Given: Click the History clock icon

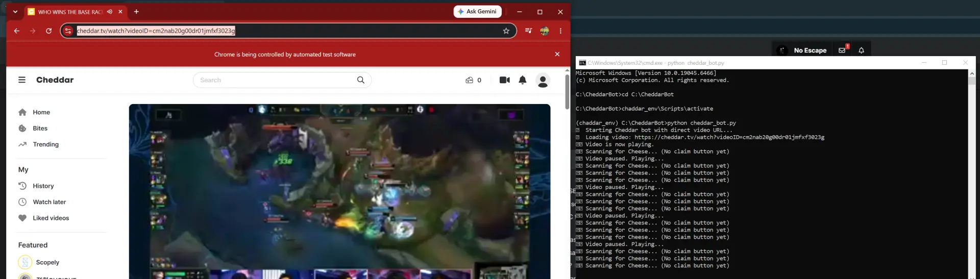Looking at the screenshot, I should 22,186.
